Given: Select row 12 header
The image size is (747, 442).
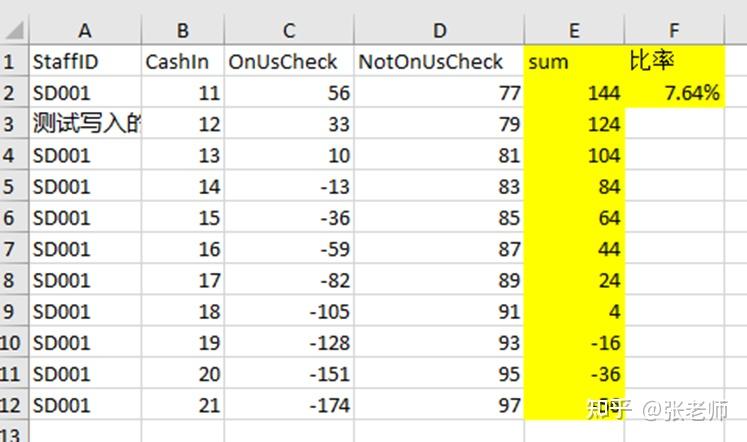Looking at the screenshot, I should tap(12, 406).
